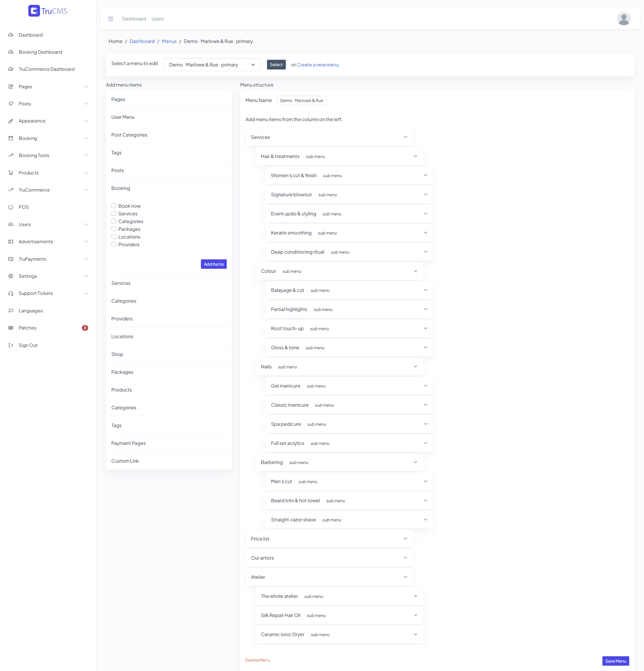
Task: Expand the Services menu item chevron
Action: [x=406, y=137]
